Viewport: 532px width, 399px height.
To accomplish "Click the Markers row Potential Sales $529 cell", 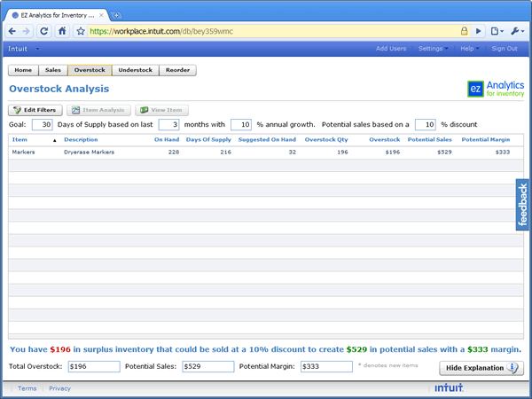I will pos(444,152).
